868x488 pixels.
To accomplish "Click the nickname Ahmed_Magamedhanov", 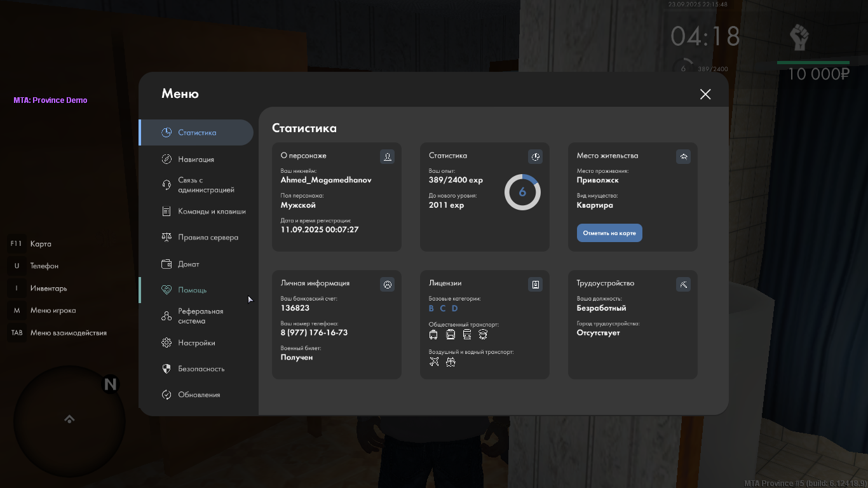I will (326, 180).
